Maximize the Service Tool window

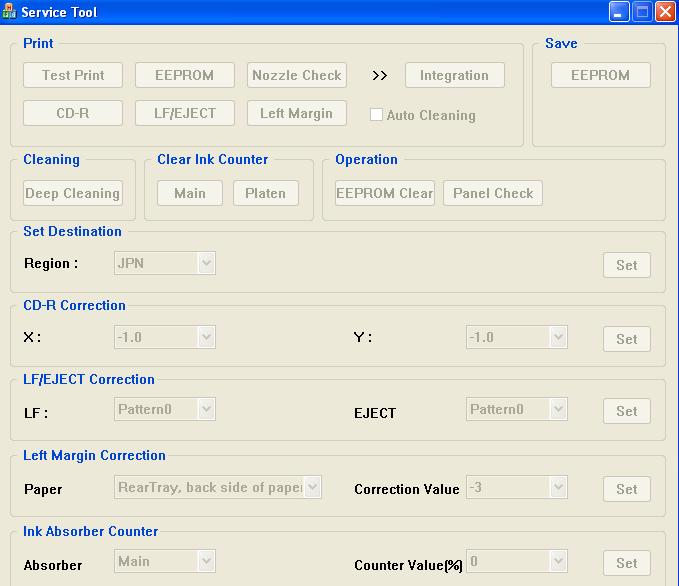click(x=642, y=12)
